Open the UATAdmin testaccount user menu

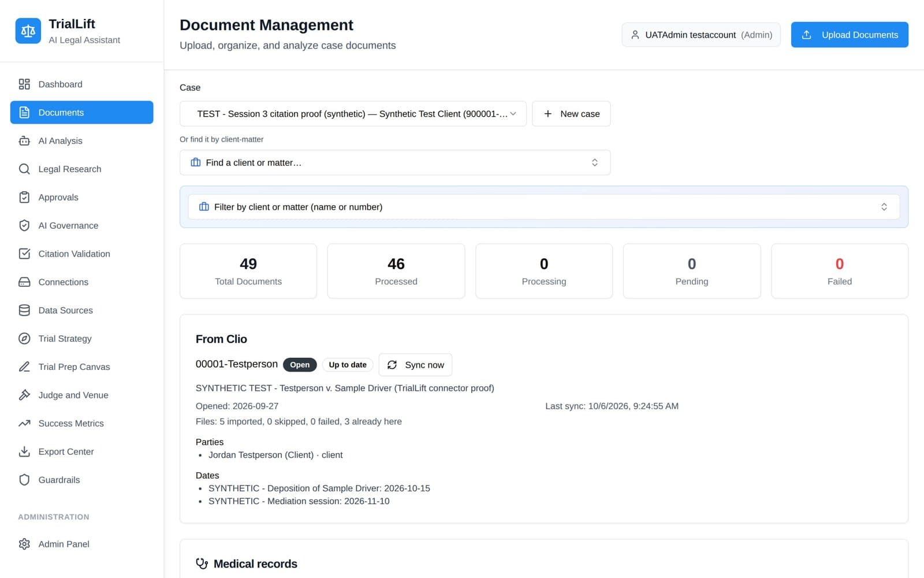[x=701, y=35]
